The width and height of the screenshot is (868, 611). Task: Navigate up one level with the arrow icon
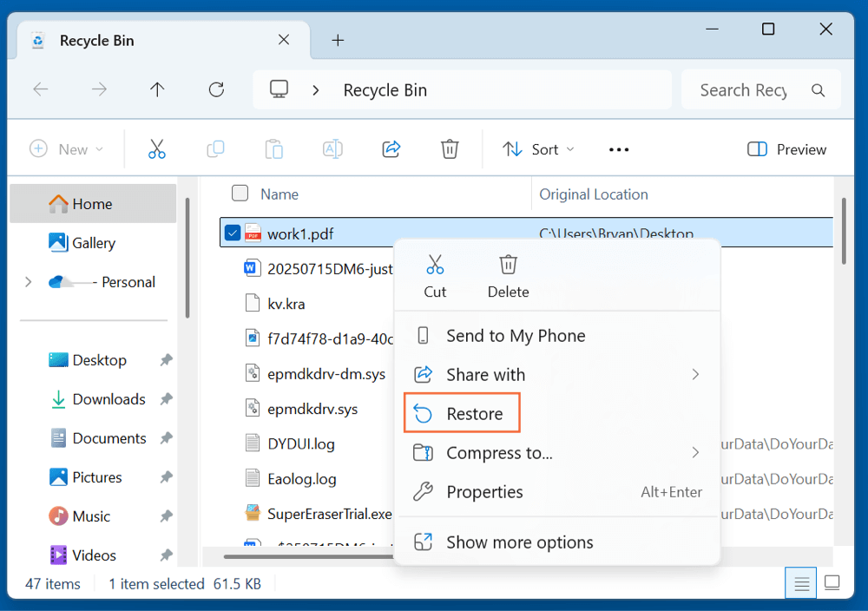[157, 89]
